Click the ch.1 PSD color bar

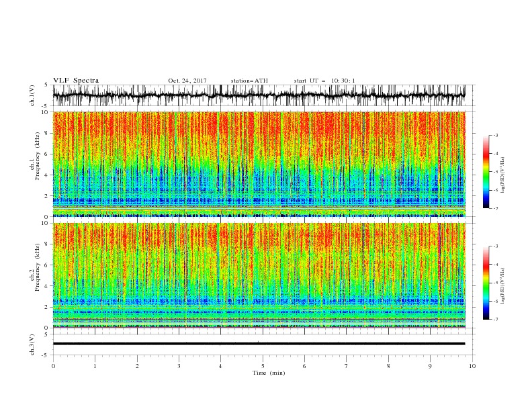click(486, 172)
